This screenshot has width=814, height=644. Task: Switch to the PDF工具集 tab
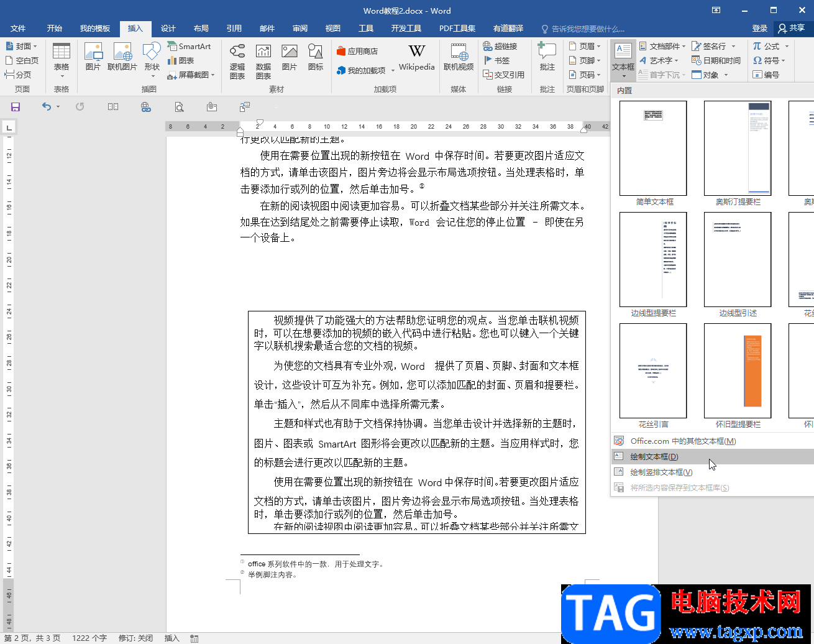457,29
